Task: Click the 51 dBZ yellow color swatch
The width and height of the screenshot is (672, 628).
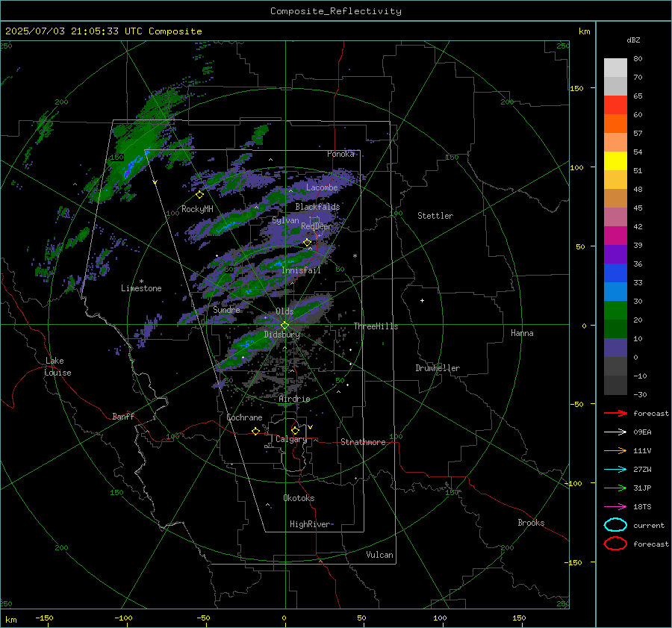Action: [x=615, y=161]
